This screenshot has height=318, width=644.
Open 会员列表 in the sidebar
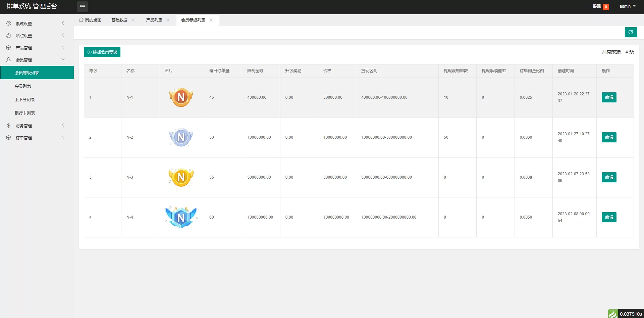pyautogui.click(x=23, y=86)
